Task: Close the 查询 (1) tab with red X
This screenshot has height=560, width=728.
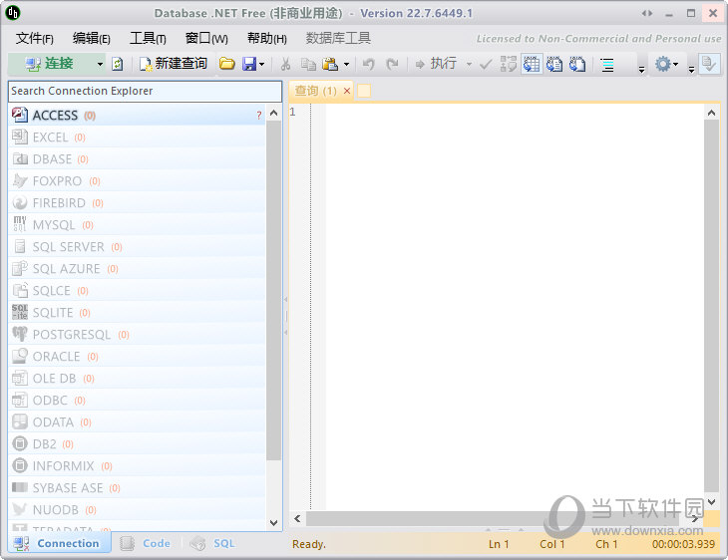Action: [x=347, y=91]
